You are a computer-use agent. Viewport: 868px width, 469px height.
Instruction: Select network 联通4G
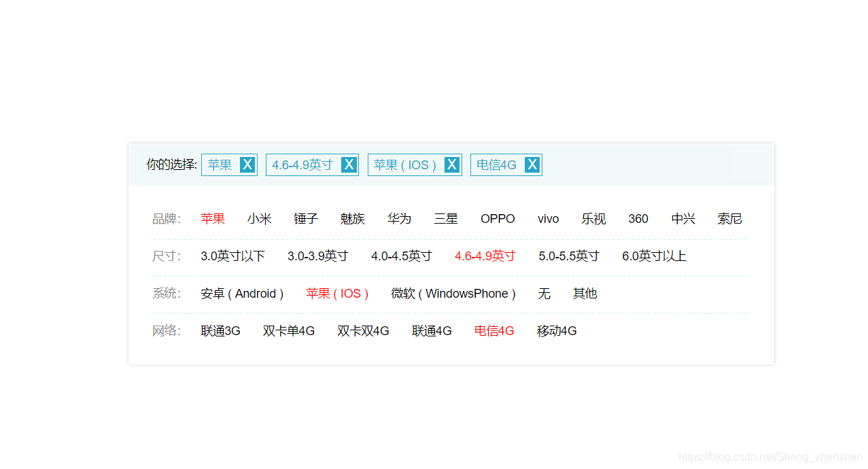432,331
